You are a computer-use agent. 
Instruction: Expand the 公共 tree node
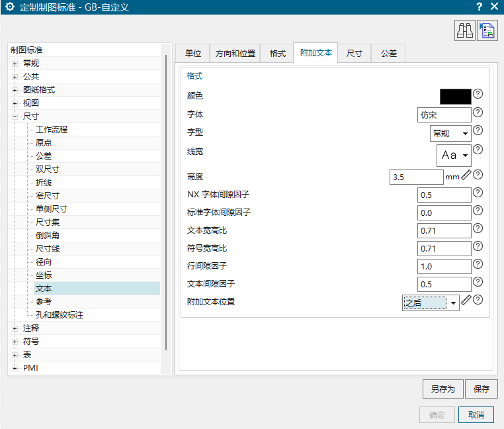point(15,77)
